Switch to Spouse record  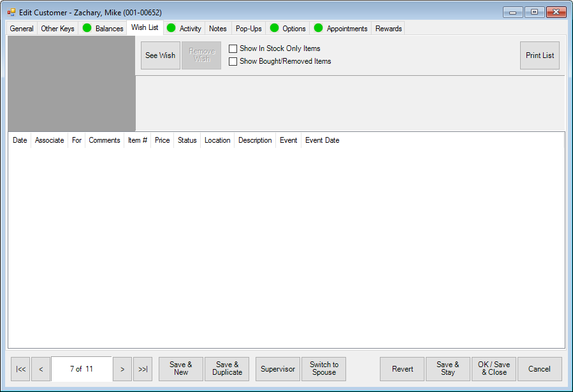click(x=324, y=369)
